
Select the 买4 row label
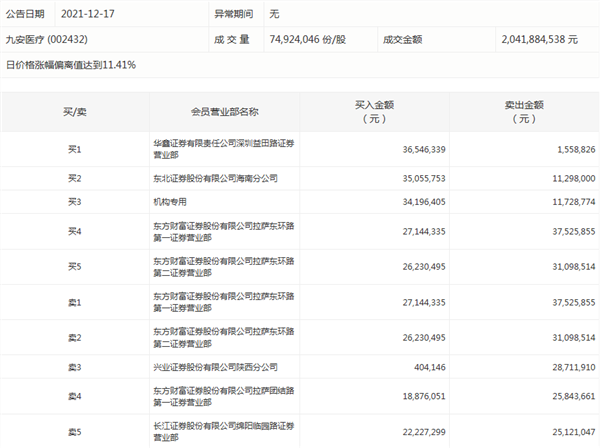coord(75,231)
